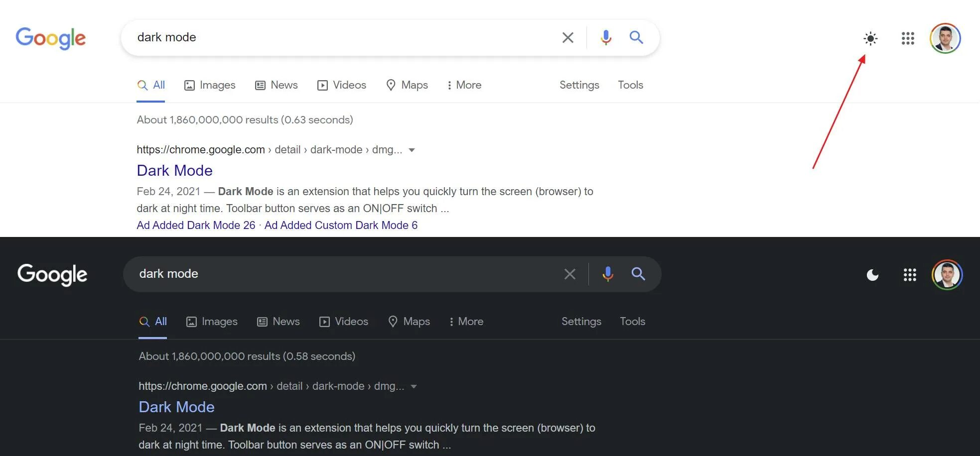980x456 pixels.
Task: Open Tools in dark results bar
Action: click(633, 322)
